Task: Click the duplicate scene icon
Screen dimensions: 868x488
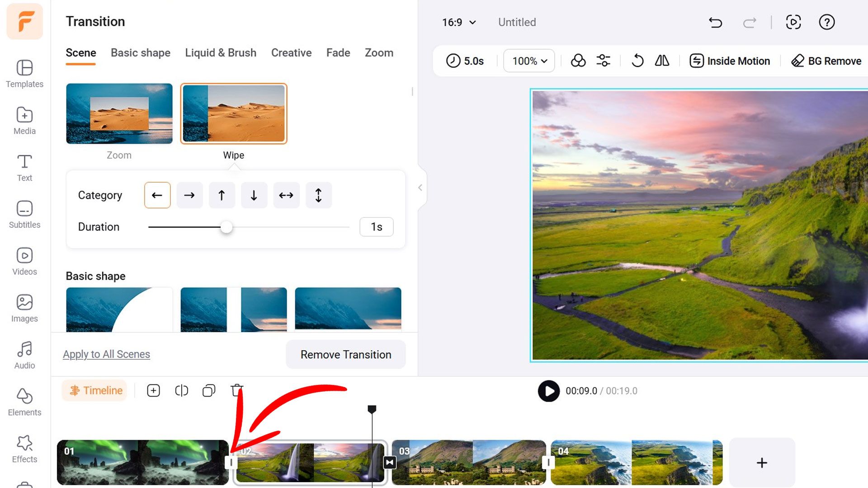Action: [x=209, y=390]
